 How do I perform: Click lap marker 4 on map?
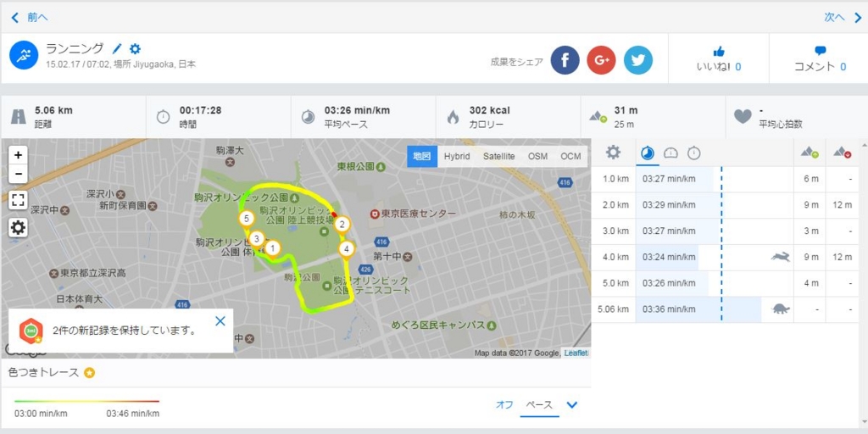(346, 249)
